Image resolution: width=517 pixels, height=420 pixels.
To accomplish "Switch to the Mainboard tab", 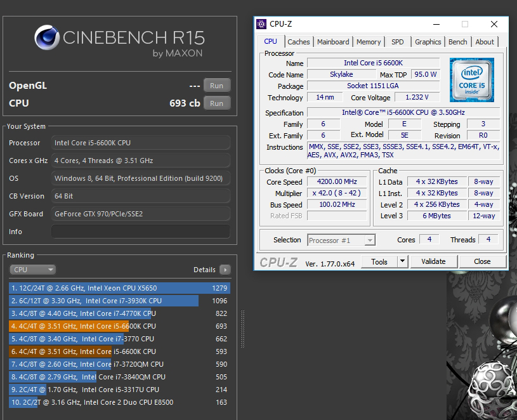I will pos(333,42).
